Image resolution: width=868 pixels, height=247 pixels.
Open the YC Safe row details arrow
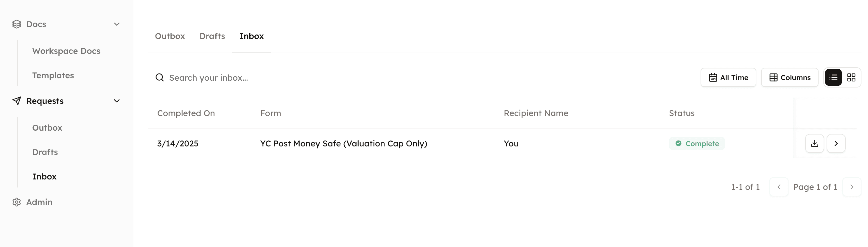pos(836,144)
